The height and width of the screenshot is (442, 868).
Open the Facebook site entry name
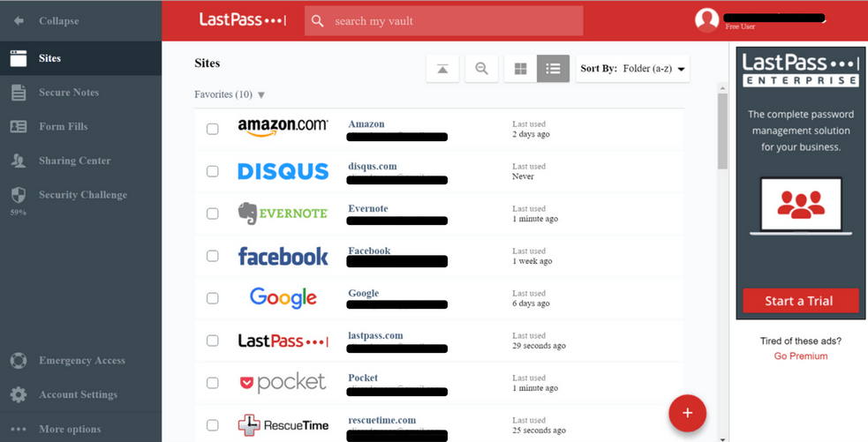point(369,251)
